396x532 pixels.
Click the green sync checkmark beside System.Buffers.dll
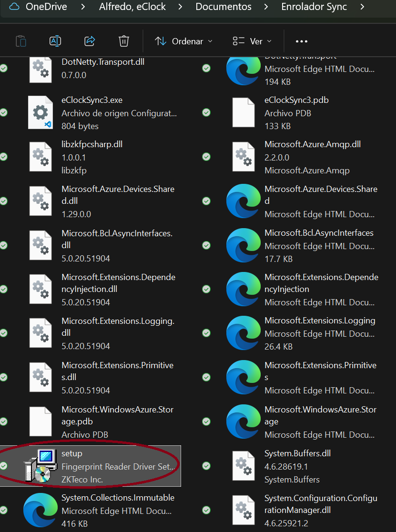click(206, 466)
